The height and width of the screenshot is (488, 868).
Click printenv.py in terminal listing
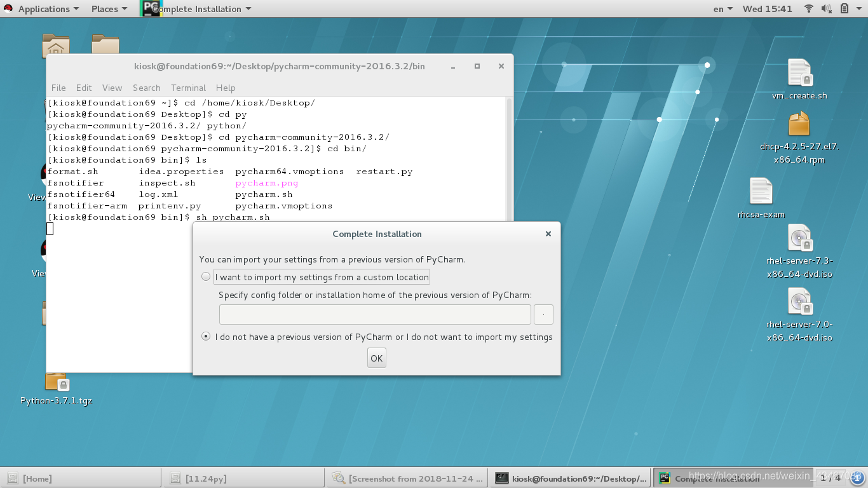point(169,206)
